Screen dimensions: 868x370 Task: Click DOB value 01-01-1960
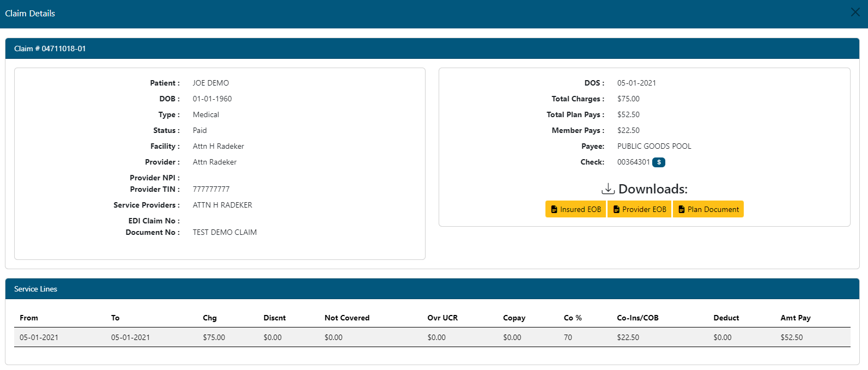(x=213, y=99)
